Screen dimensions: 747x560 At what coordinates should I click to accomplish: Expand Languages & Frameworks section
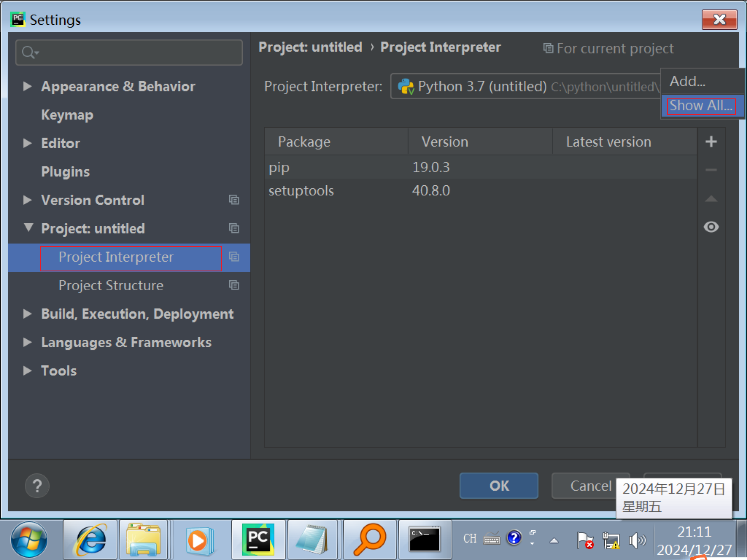(x=27, y=342)
